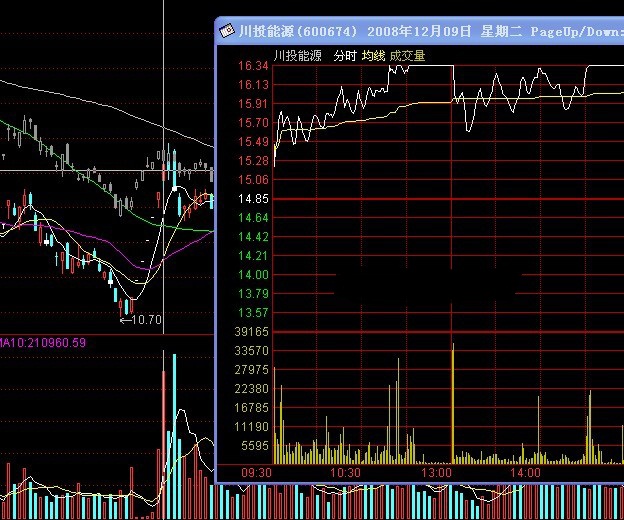
Task: Click the PageUp/Down hint in the title bar
Action: 577,31
